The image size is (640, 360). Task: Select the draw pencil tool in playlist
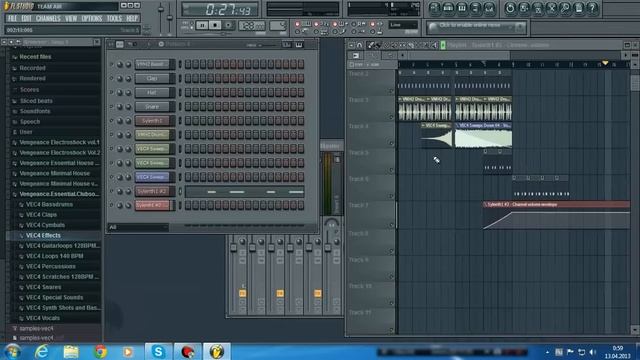371,45
